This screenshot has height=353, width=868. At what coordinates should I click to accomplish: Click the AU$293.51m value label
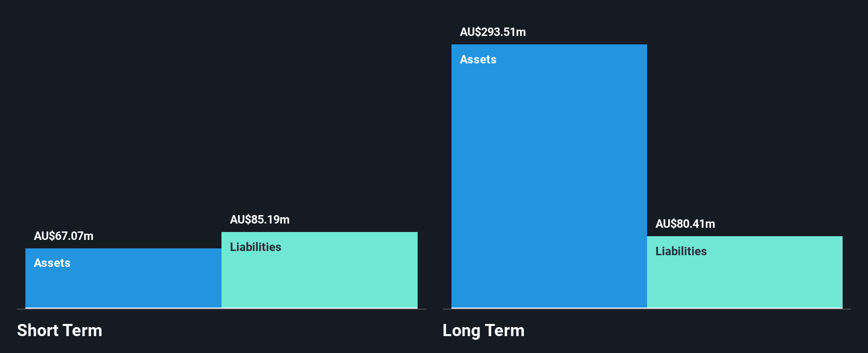click(x=493, y=32)
